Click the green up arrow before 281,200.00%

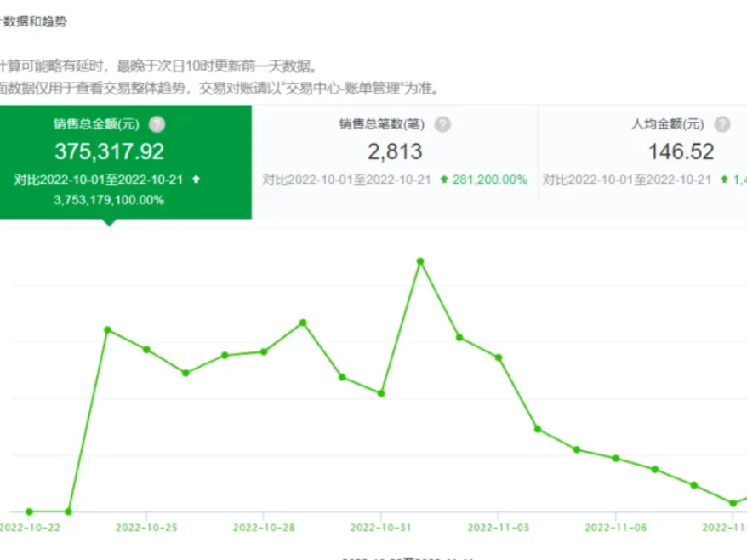click(x=444, y=180)
